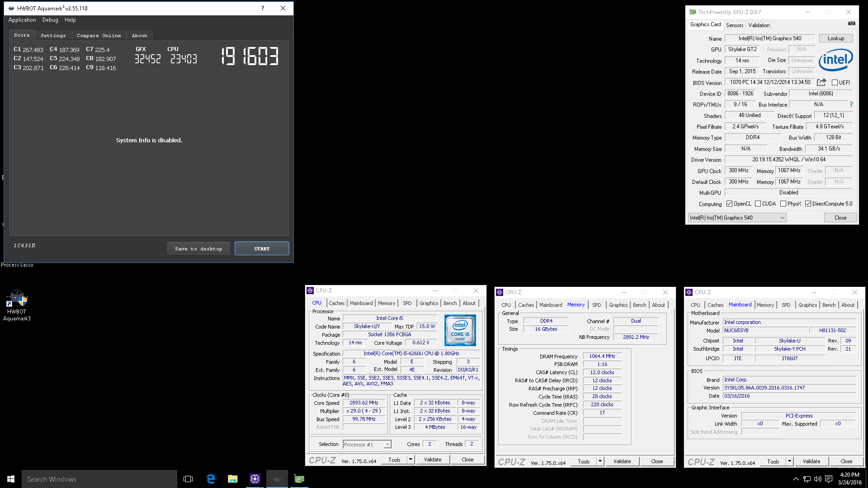The width and height of the screenshot is (868, 488).
Task: Toggle the OpenCL checkbox
Action: click(729, 204)
